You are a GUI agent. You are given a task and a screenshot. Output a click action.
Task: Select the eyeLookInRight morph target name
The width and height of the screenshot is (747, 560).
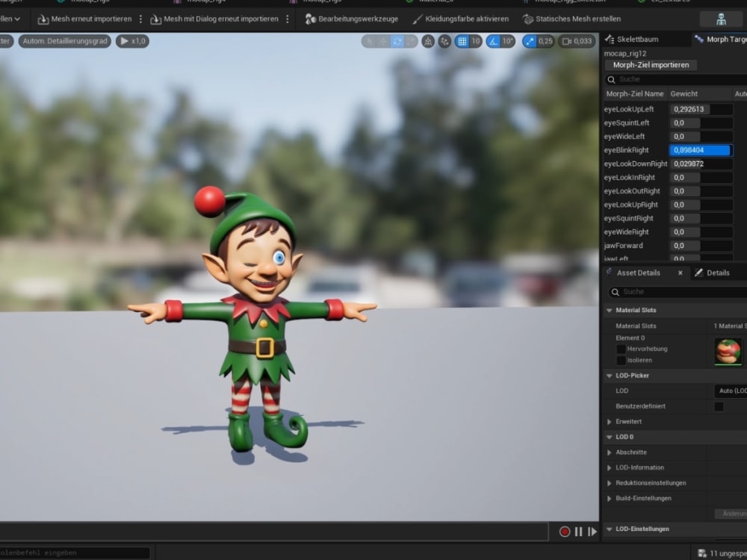(629, 178)
